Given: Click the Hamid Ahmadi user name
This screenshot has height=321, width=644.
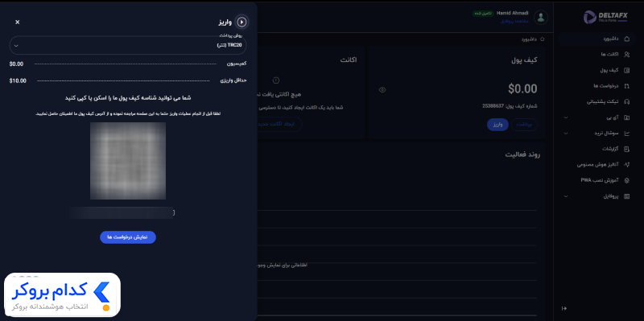Looking at the screenshot, I should 512,13.
